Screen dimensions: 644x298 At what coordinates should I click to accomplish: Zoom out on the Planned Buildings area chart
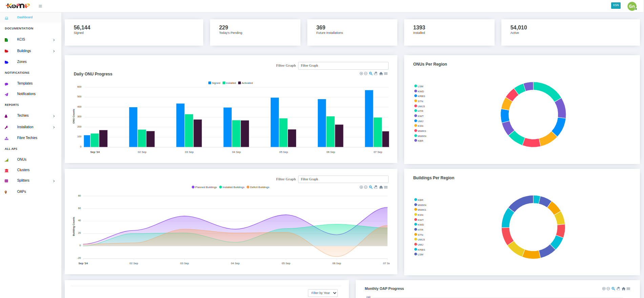[366, 187]
